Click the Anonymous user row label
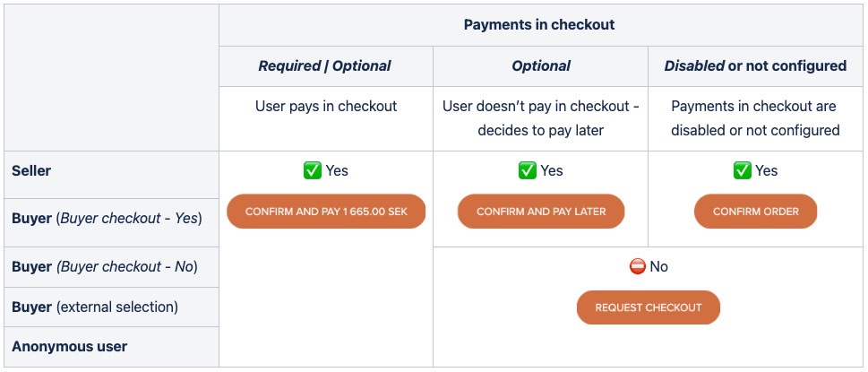The height and width of the screenshot is (372, 868). coord(69,347)
